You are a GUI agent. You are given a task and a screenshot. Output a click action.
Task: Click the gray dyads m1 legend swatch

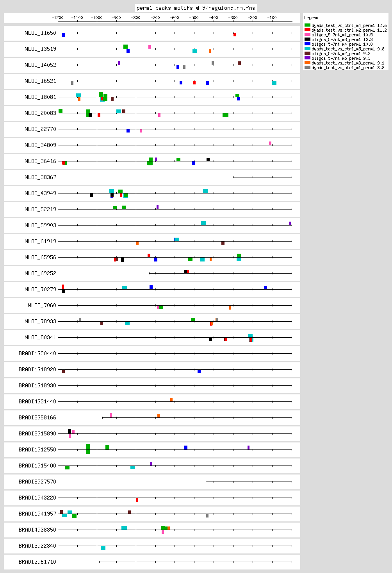(x=307, y=68)
